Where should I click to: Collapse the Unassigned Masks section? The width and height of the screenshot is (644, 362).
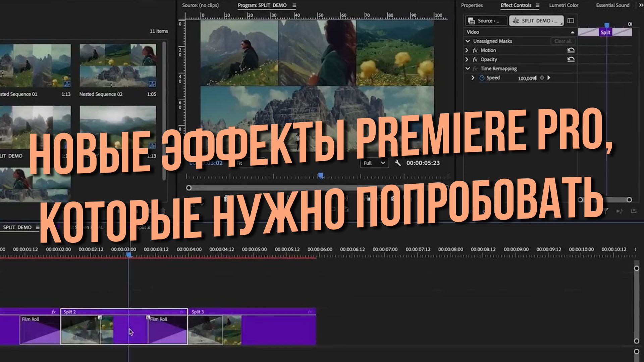[468, 41]
